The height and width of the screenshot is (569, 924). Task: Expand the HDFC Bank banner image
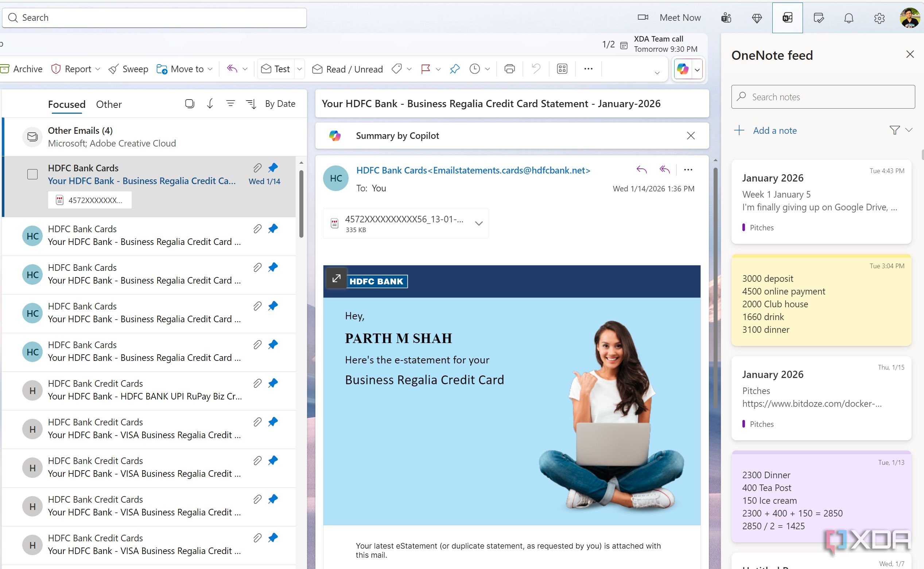337,278
